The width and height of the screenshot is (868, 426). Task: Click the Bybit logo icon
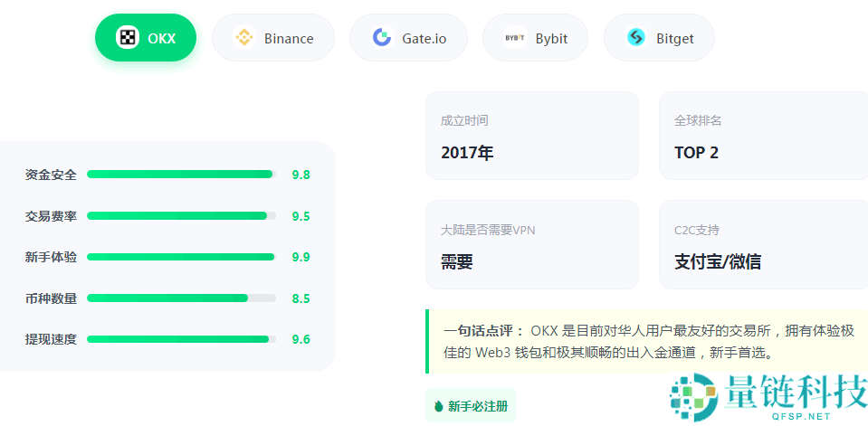(515, 38)
